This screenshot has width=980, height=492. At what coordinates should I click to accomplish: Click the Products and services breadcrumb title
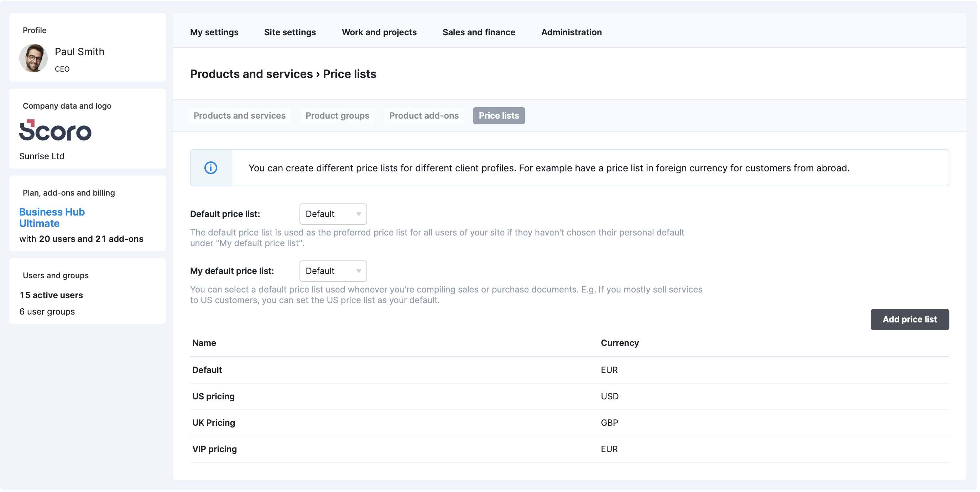pyautogui.click(x=251, y=74)
